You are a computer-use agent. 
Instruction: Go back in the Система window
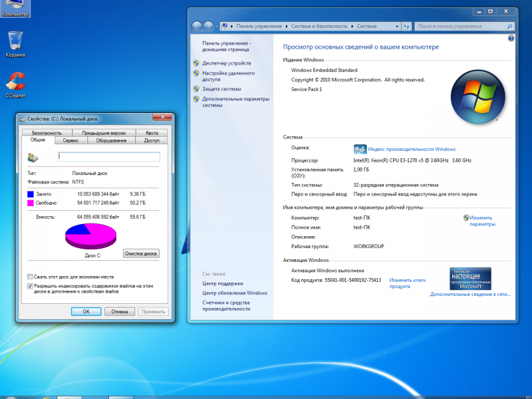[197, 26]
